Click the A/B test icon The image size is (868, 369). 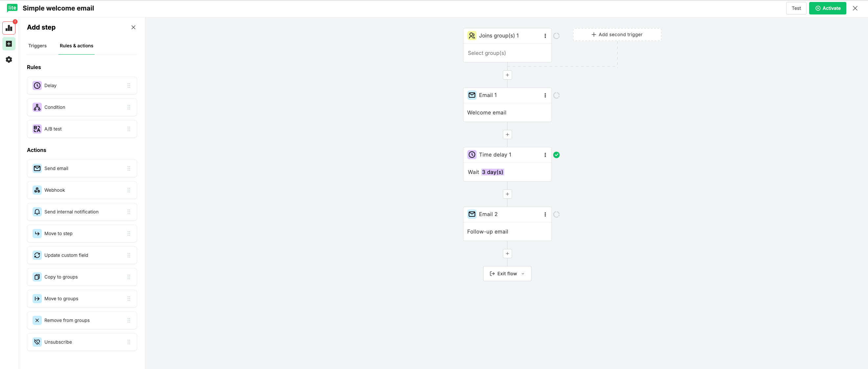[37, 129]
